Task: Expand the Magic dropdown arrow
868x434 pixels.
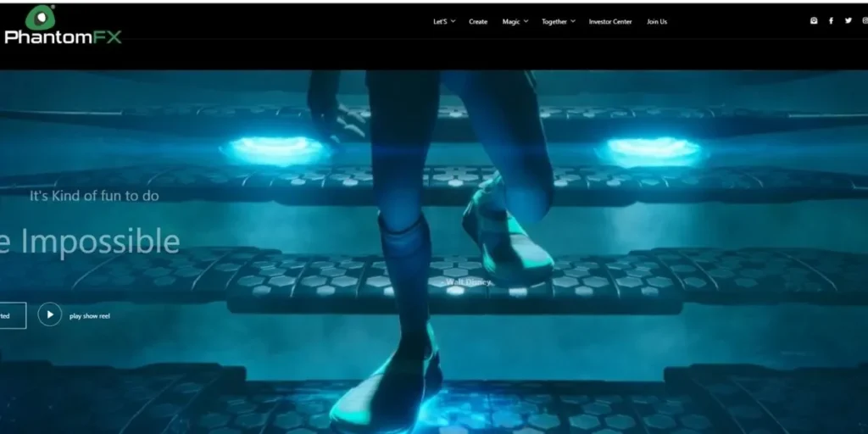Action: coord(526,22)
